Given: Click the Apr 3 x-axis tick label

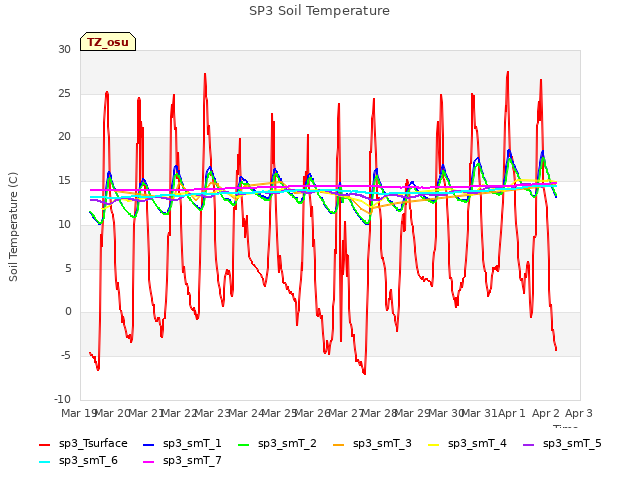Looking at the screenshot, I should [x=579, y=413].
